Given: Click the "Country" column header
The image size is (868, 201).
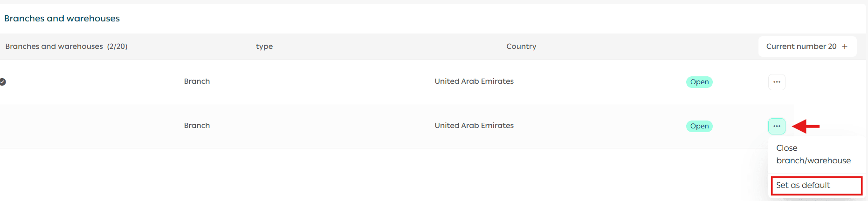Looking at the screenshot, I should click(521, 47).
